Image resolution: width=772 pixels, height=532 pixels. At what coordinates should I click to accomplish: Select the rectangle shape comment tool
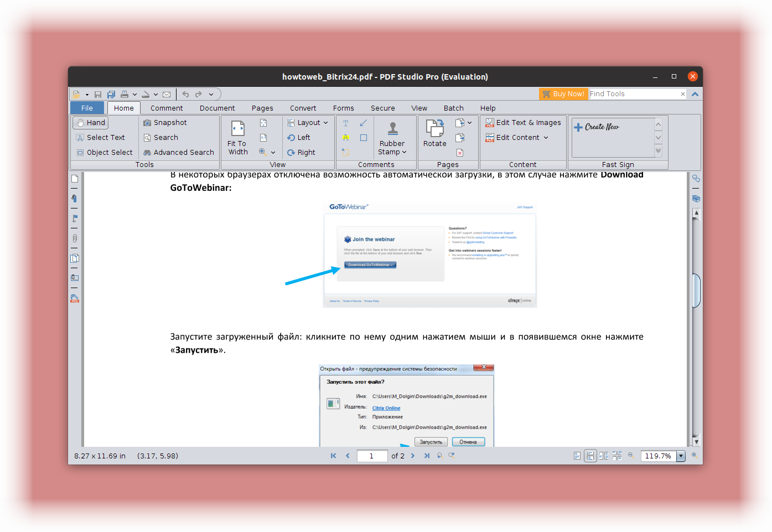[364, 138]
